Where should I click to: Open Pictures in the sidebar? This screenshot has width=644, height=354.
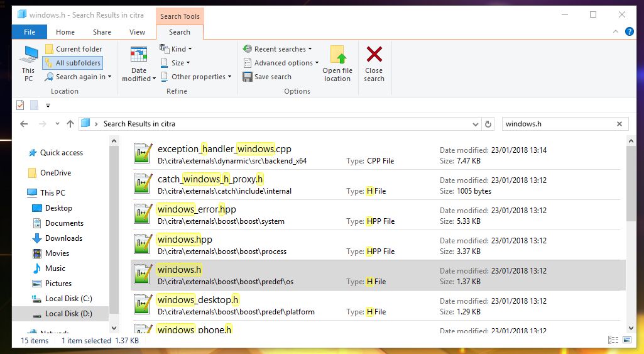(52, 284)
